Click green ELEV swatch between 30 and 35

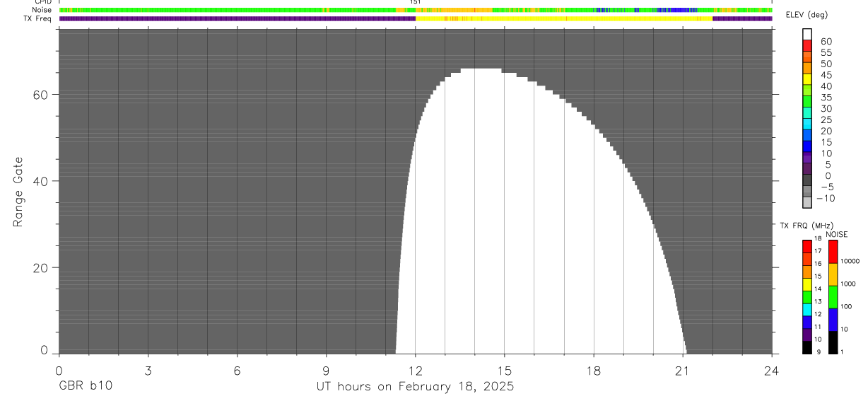coord(807,102)
